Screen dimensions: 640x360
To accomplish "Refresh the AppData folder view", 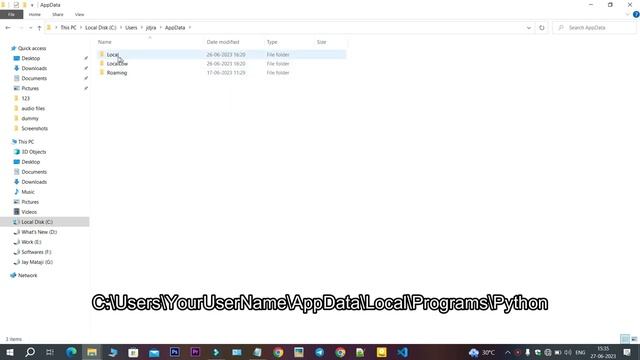I will (x=542, y=28).
